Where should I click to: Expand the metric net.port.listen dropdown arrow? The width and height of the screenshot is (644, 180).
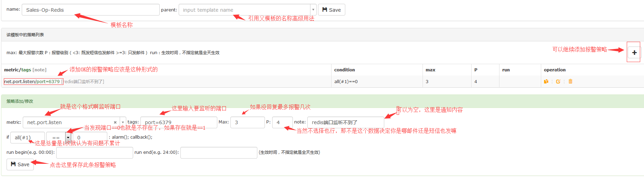tap(123, 122)
